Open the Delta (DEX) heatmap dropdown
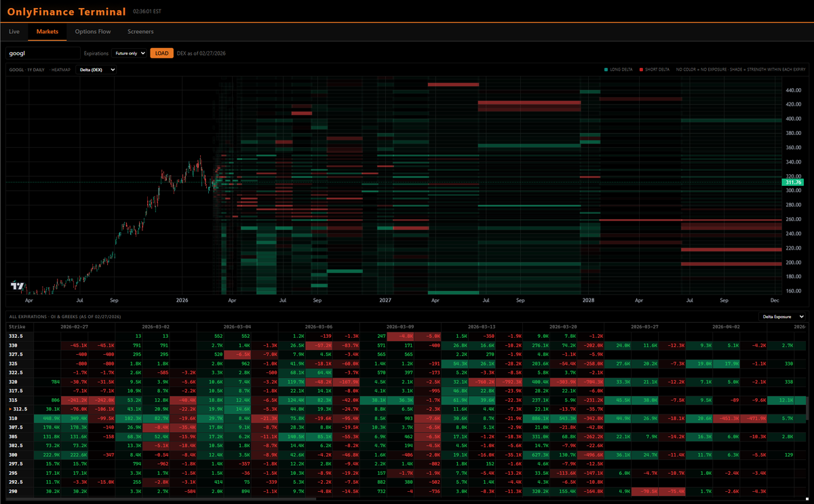Image resolution: width=814 pixels, height=504 pixels. point(96,69)
